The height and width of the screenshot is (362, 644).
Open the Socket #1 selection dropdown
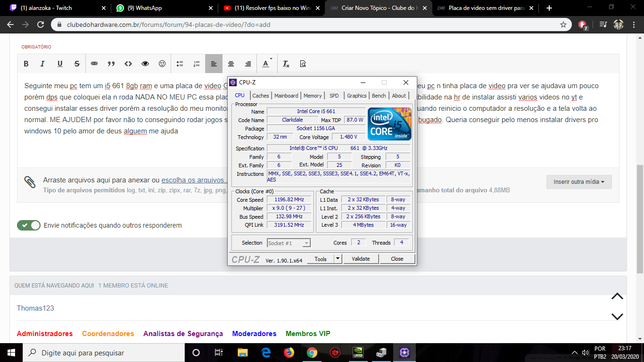click(289, 243)
